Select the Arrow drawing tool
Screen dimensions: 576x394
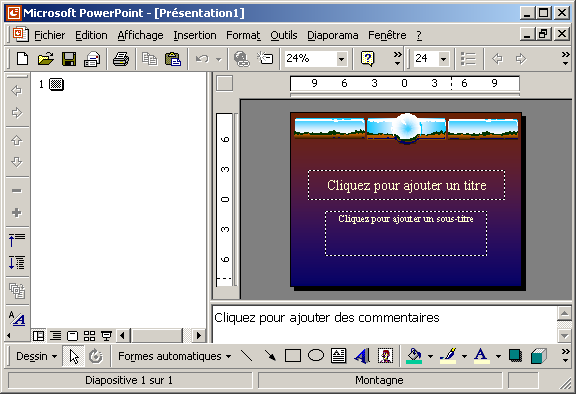(x=270, y=356)
